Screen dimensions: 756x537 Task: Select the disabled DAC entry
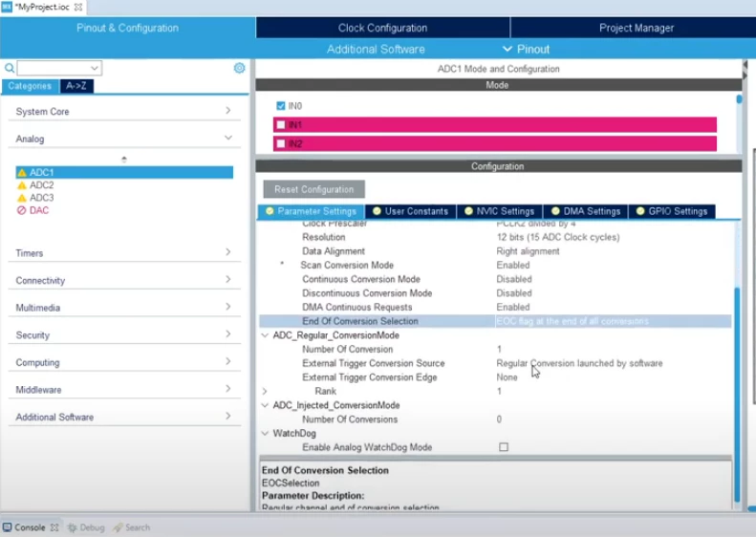coord(32,210)
